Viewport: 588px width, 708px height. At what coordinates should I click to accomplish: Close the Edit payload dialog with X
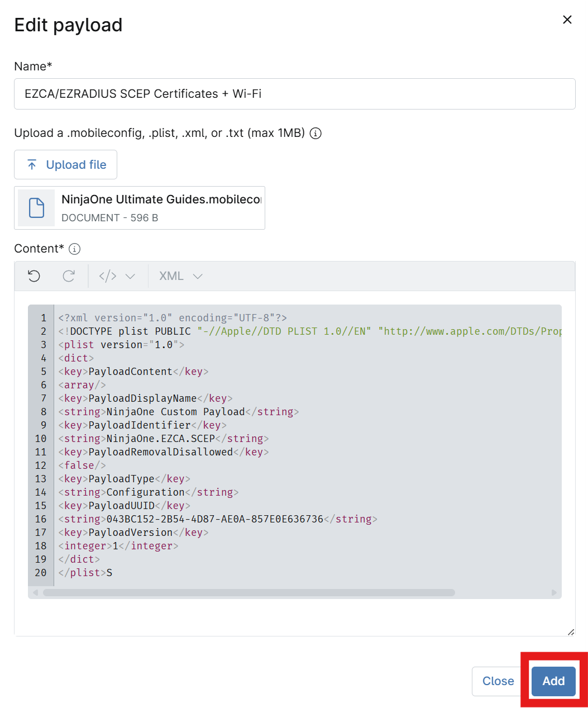click(567, 20)
